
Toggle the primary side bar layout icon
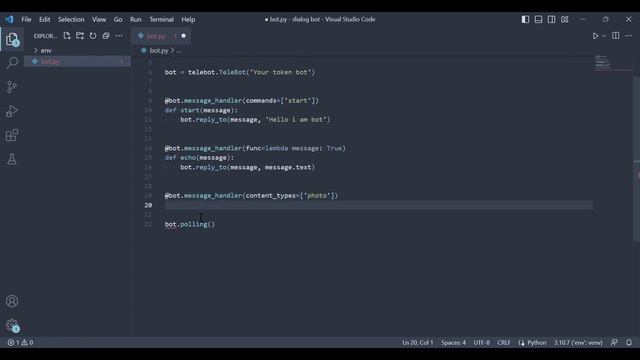tap(525, 19)
